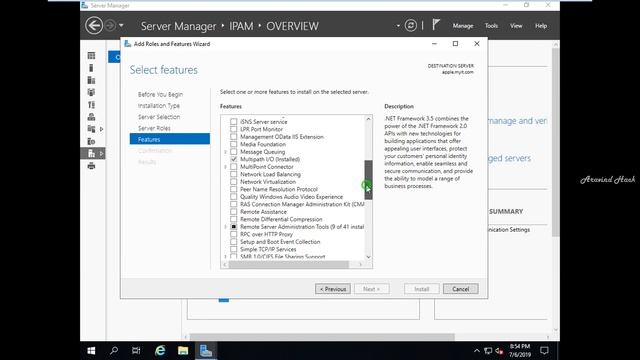Select the printer icon in the sidebar

[x=91, y=166]
